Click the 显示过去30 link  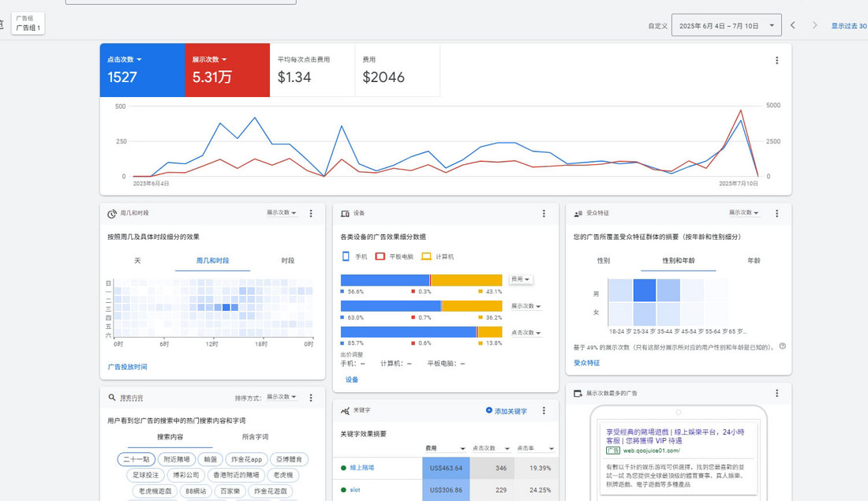point(849,26)
